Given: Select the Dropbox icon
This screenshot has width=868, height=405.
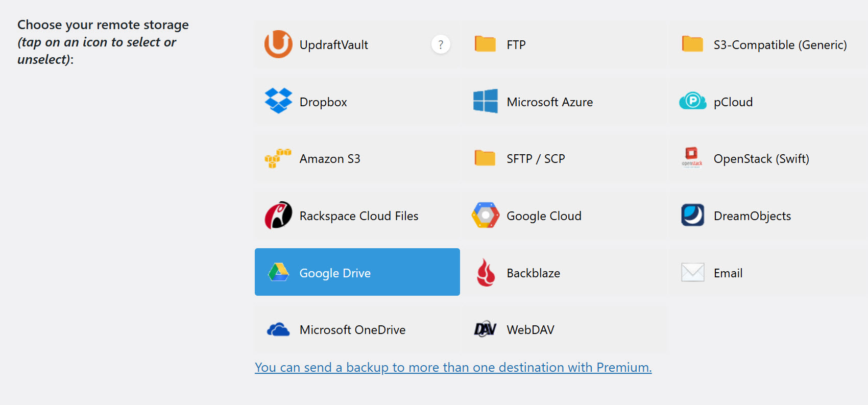Looking at the screenshot, I should 278,101.
